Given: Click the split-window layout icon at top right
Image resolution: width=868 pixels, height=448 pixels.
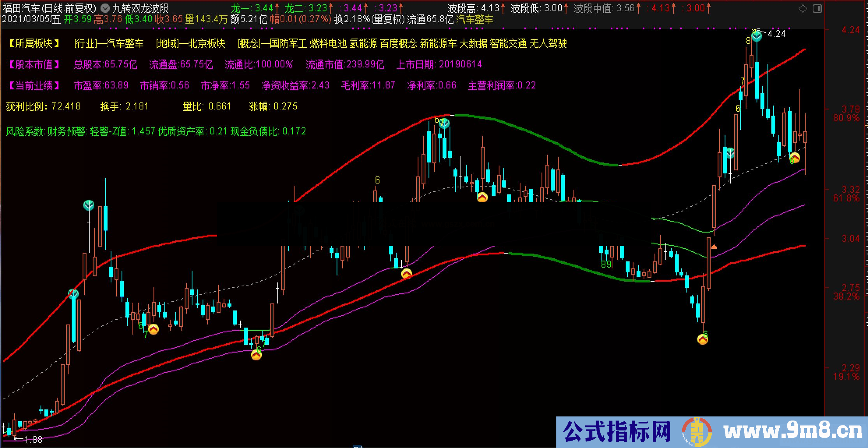Looking at the screenshot, I should tap(817, 8).
